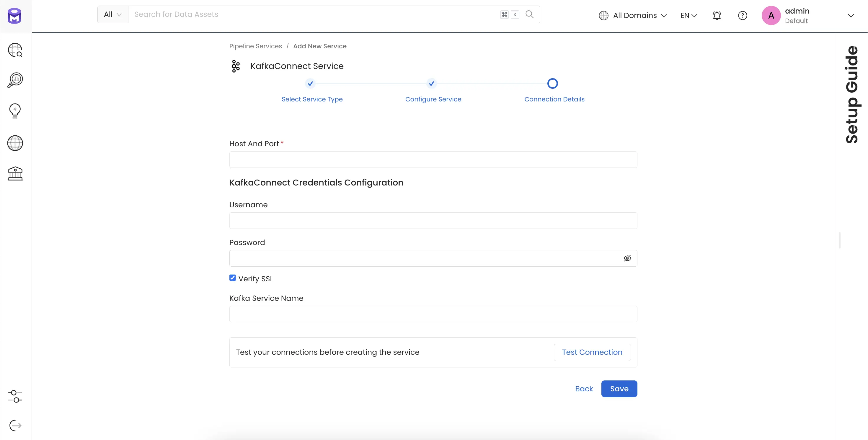
Task: Toggle password visibility with the eye icon
Action: click(627, 258)
